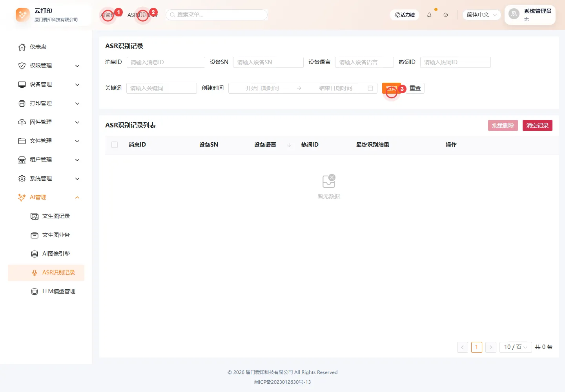The width and height of the screenshot is (565, 392).
Task: Open the 系统管理员 user profile
Action: point(530,15)
